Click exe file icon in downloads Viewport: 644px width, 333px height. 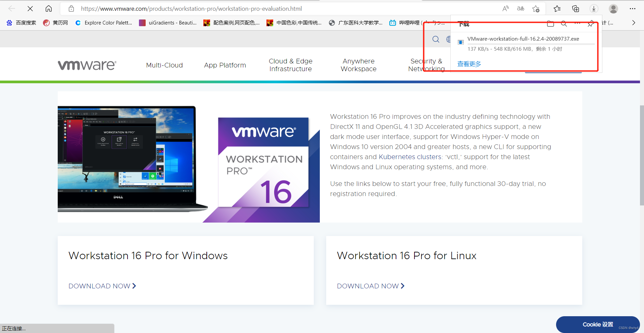coord(461,42)
